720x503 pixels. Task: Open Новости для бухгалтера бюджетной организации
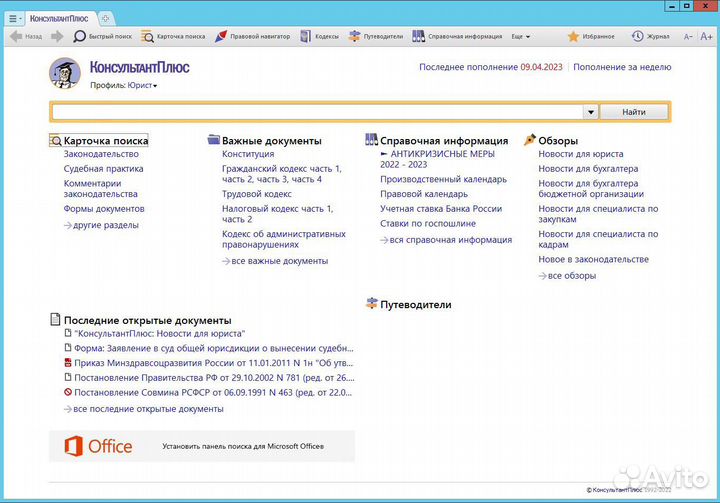click(x=591, y=188)
